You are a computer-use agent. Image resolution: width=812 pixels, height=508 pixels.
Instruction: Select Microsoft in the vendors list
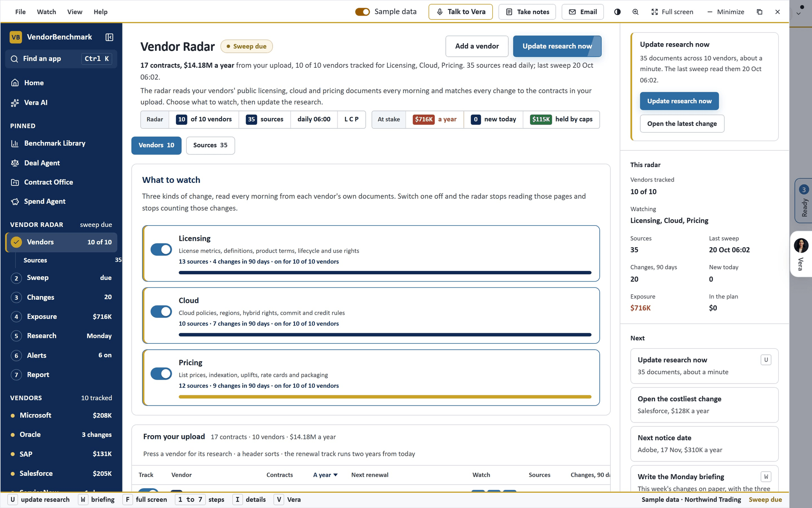(x=61, y=415)
